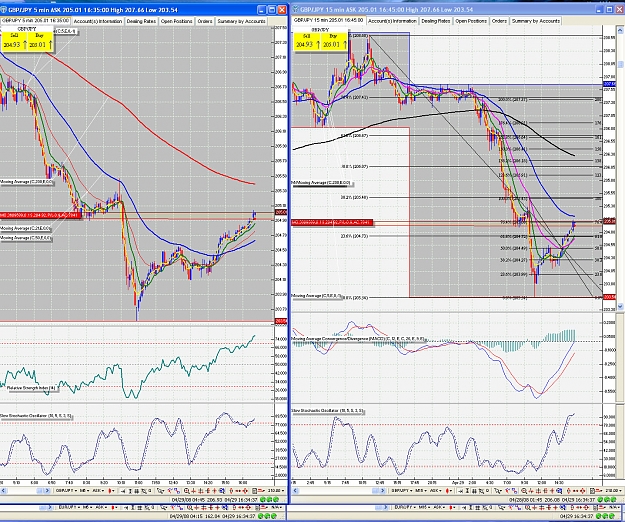Click vertical scrollbar thumb in 15 min window
Screen dimensions: 625x522
[x=620, y=64]
